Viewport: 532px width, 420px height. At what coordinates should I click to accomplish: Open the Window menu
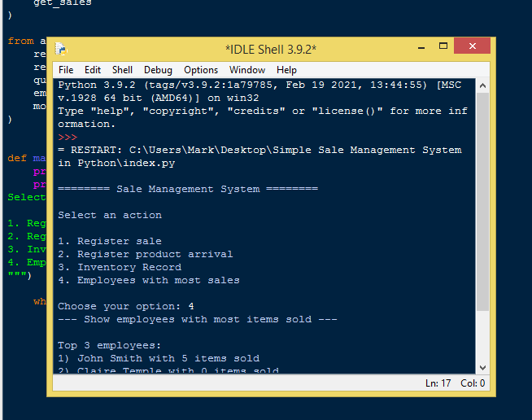pos(247,70)
